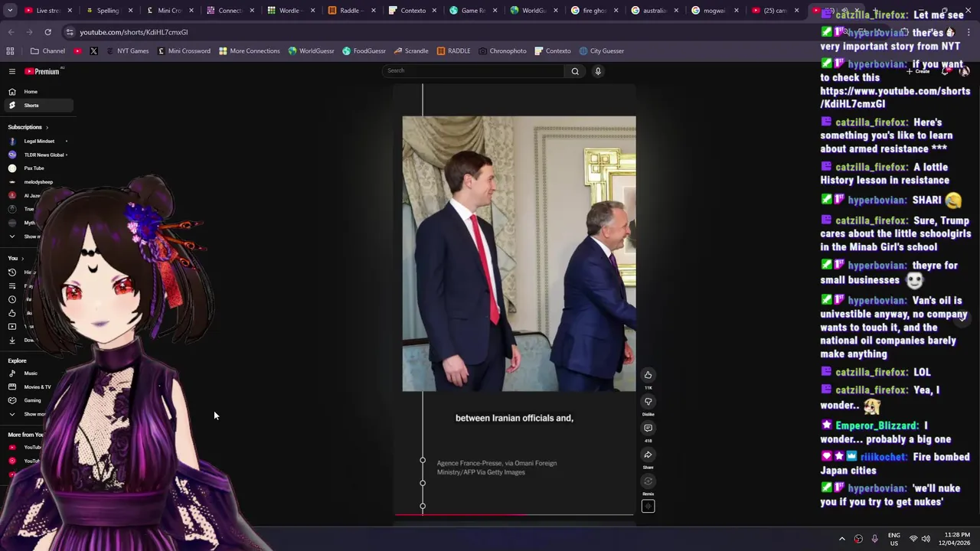Image resolution: width=980 pixels, height=551 pixels.
Task: Open the City Guesser bookmark
Action: pyautogui.click(x=601, y=51)
